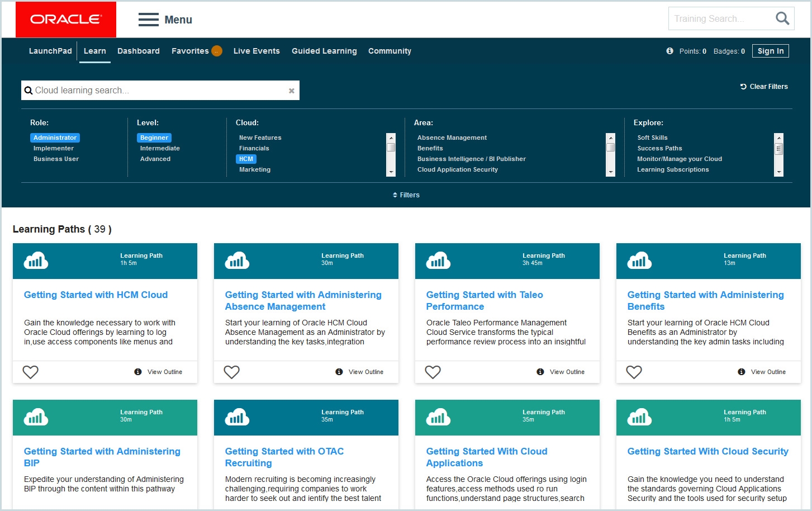
Task: Click the Training Search magnifier icon
Action: (782, 18)
